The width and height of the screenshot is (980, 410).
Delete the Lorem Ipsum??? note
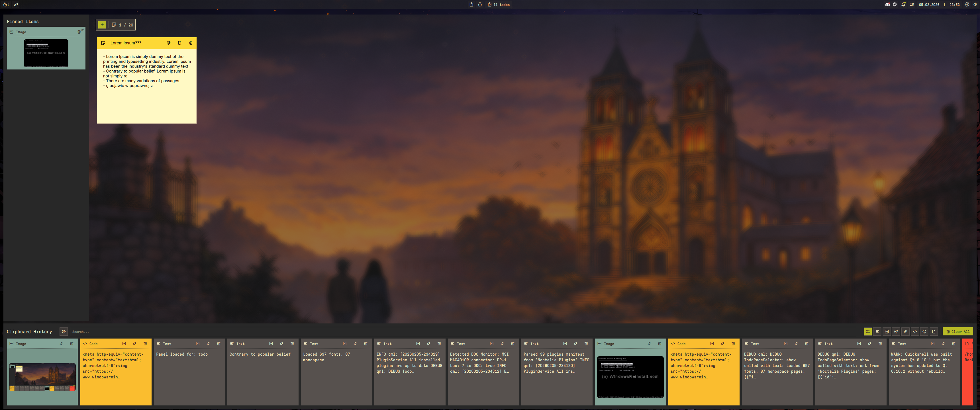click(191, 43)
